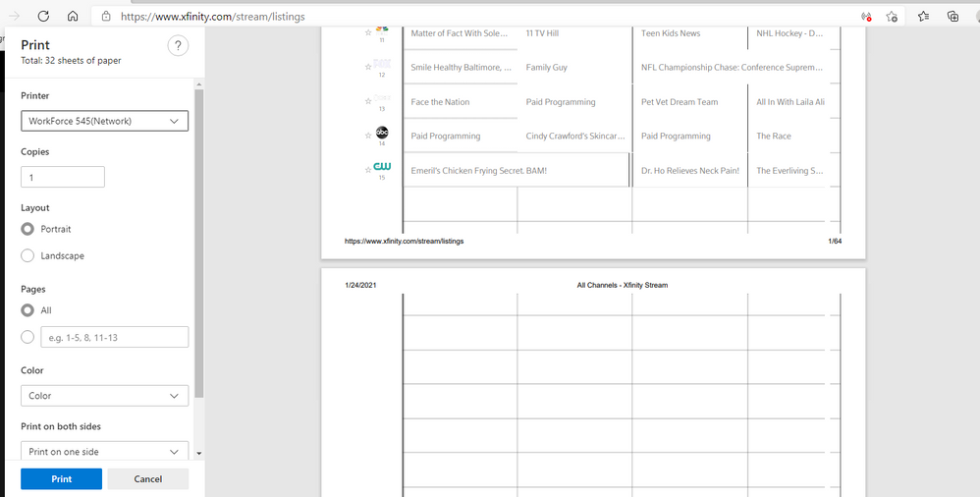Focus the custom page range text box

click(114, 337)
